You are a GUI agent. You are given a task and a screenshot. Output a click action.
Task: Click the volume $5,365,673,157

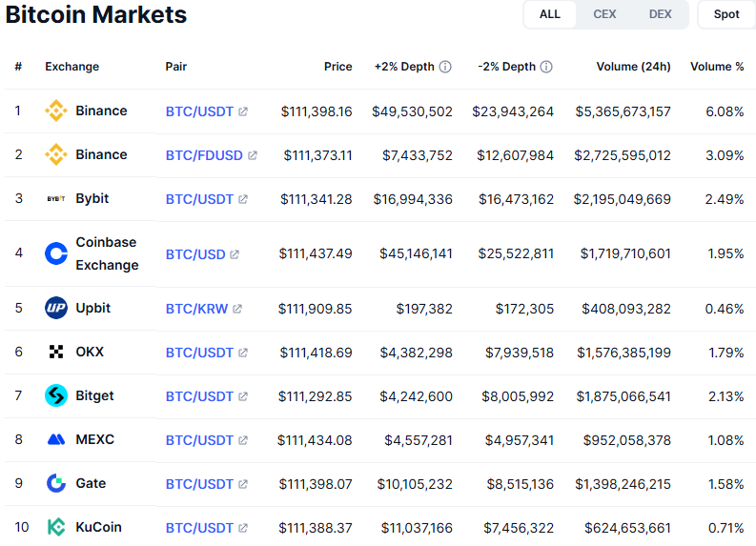coord(623,111)
